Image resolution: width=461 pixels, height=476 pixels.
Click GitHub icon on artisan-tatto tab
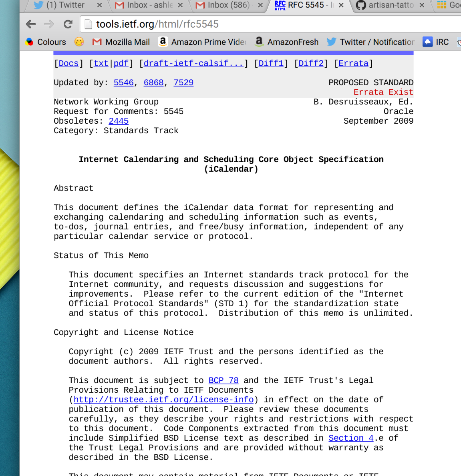pyautogui.click(x=360, y=5)
